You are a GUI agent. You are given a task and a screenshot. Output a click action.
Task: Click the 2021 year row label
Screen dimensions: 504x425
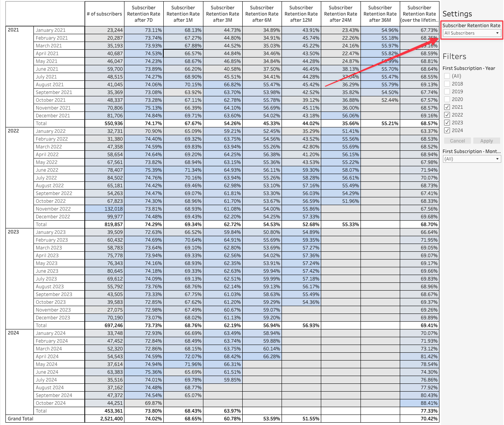(14, 30)
